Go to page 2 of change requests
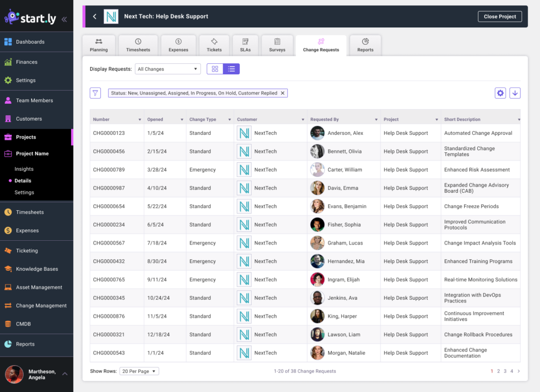This screenshot has height=392, width=540. [x=499, y=371]
